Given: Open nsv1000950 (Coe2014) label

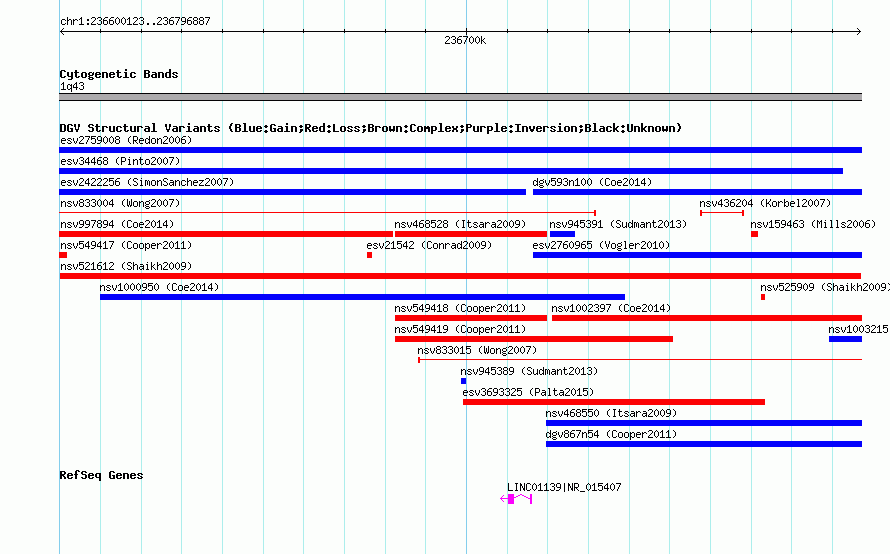Looking at the screenshot, I should tap(159, 287).
